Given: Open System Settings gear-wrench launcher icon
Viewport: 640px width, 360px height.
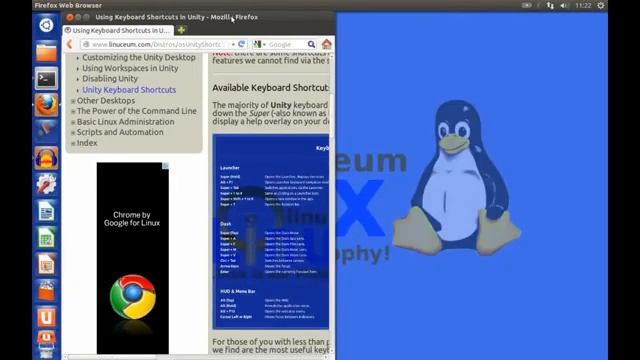Looking at the screenshot, I should [46, 184].
